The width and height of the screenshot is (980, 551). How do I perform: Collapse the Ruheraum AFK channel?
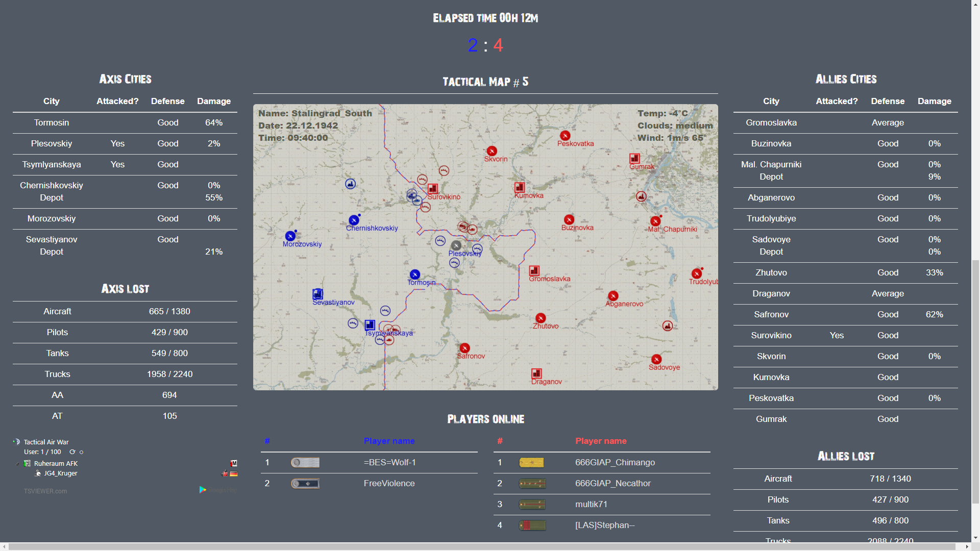18,464
